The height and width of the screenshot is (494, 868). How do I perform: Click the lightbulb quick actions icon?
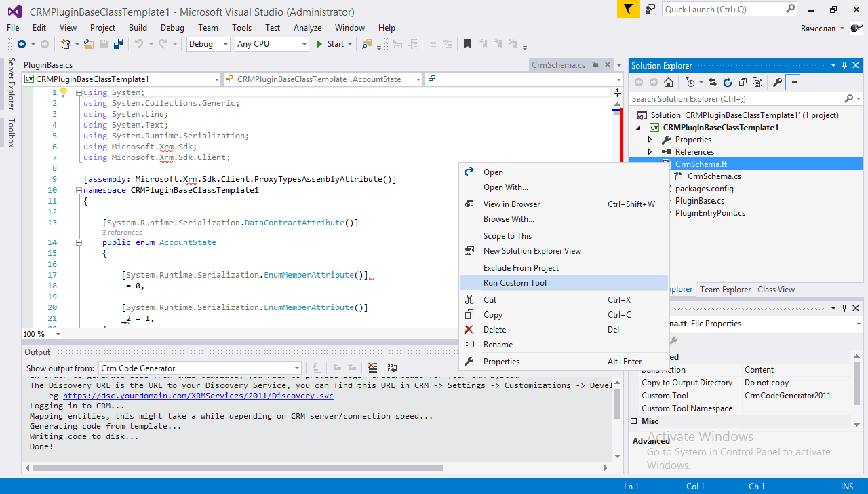63,92
